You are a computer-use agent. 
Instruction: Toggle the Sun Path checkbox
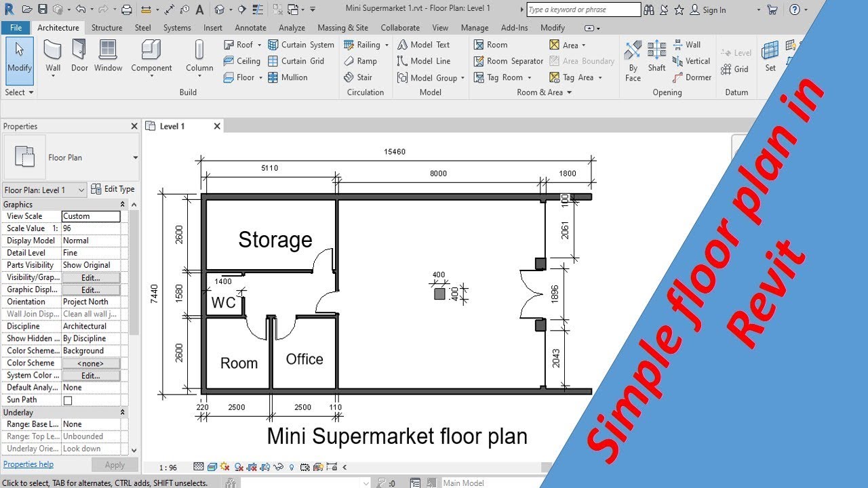click(68, 401)
